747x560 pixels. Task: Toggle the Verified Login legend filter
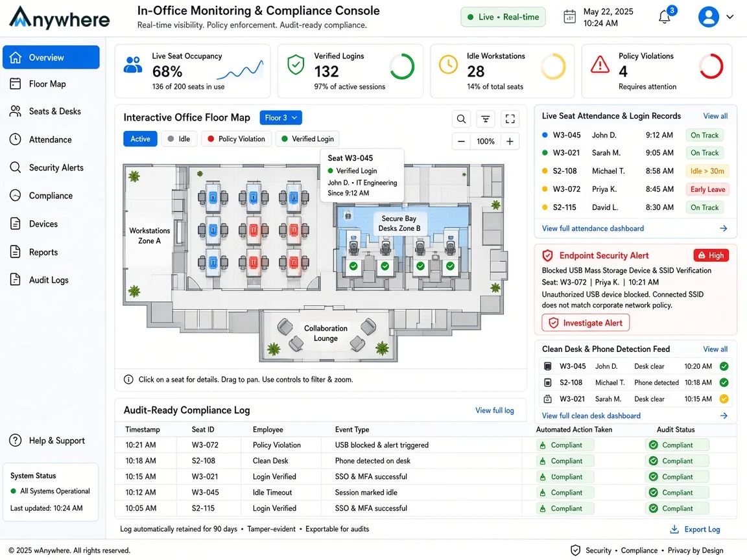[307, 139]
